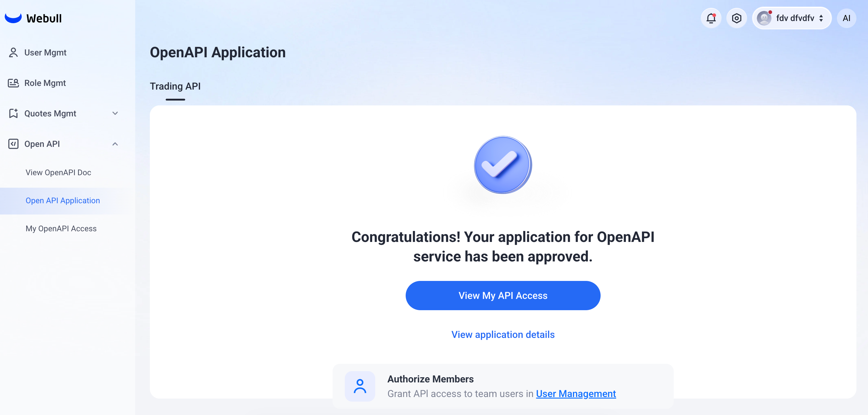868x415 pixels.
Task: Click the View My API Access button
Action: point(503,296)
